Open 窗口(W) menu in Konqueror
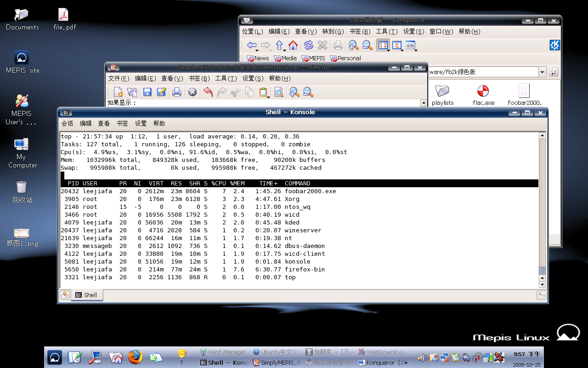Image resolution: width=588 pixels, height=368 pixels. click(441, 31)
